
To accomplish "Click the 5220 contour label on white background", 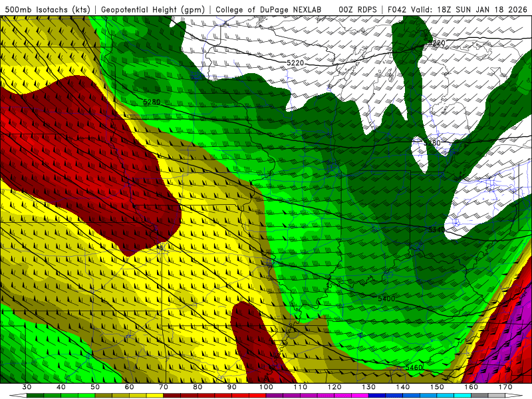I will tap(295, 63).
